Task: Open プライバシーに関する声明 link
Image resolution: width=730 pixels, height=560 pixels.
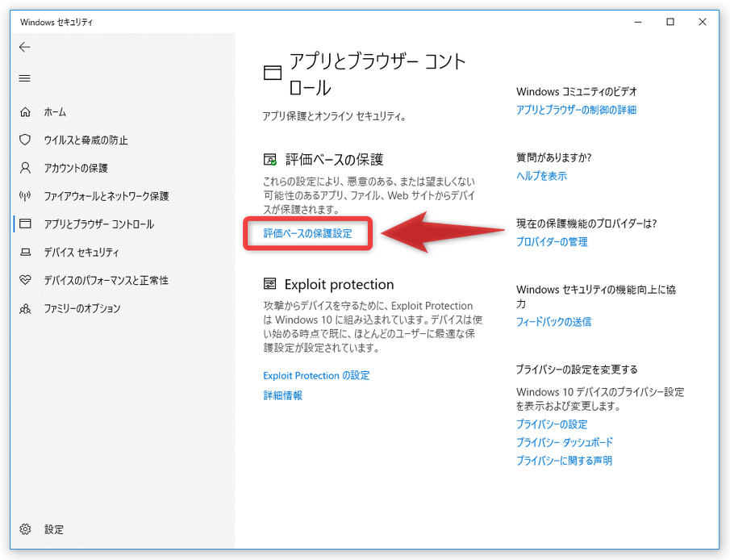Action: [x=565, y=461]
